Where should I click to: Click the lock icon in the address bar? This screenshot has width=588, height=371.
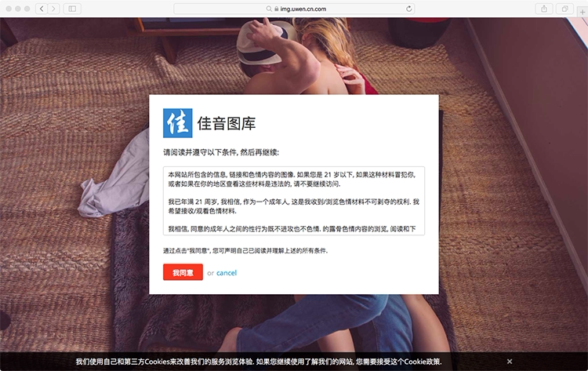(x=277, y=9)
